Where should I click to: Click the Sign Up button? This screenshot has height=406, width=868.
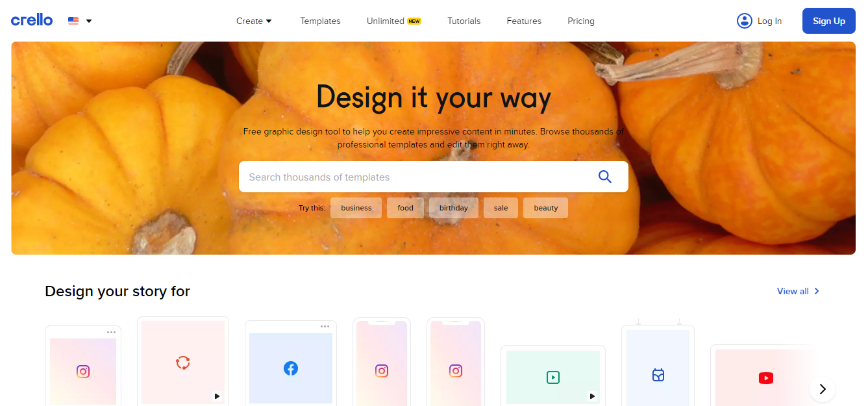829,21
